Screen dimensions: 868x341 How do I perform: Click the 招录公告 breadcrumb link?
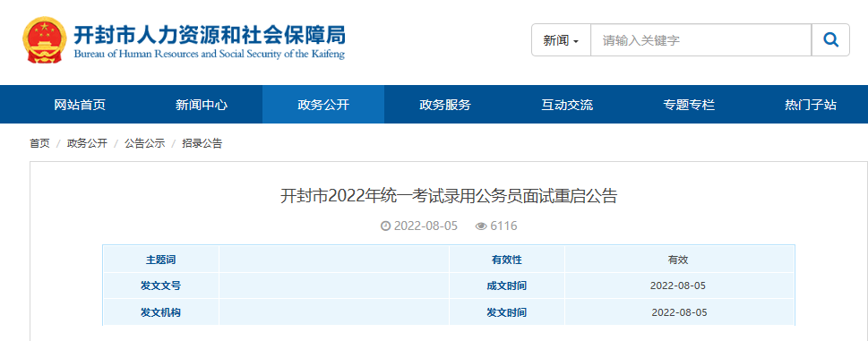(x=202, y=144)
